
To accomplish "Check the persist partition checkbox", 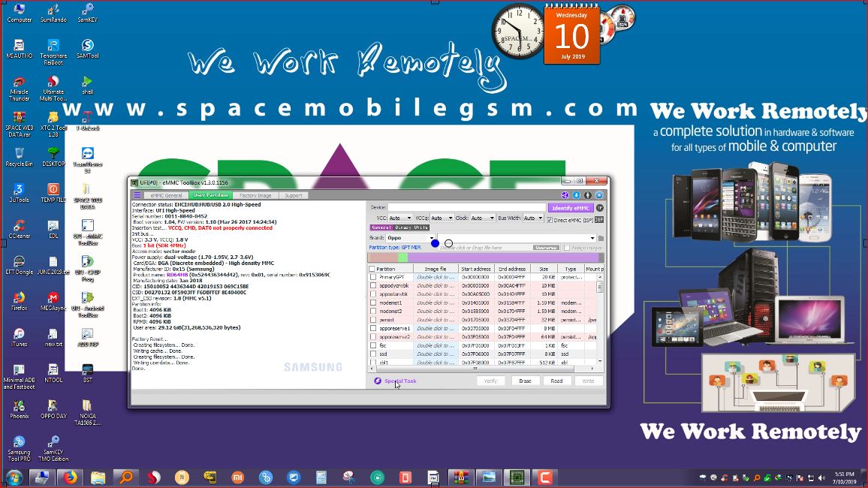I will pyautogui.click(x=373, y=320).
